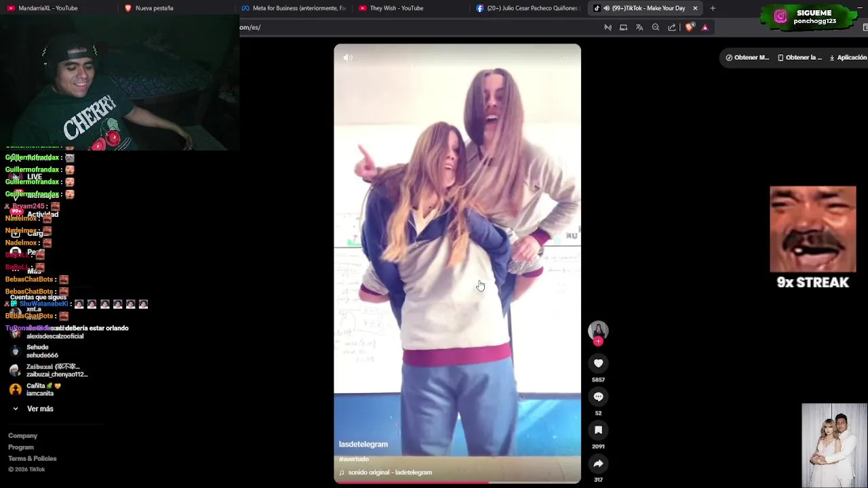Mute the TikTok video sound
Screen dimensions: 868x488
tap(348, 58)
